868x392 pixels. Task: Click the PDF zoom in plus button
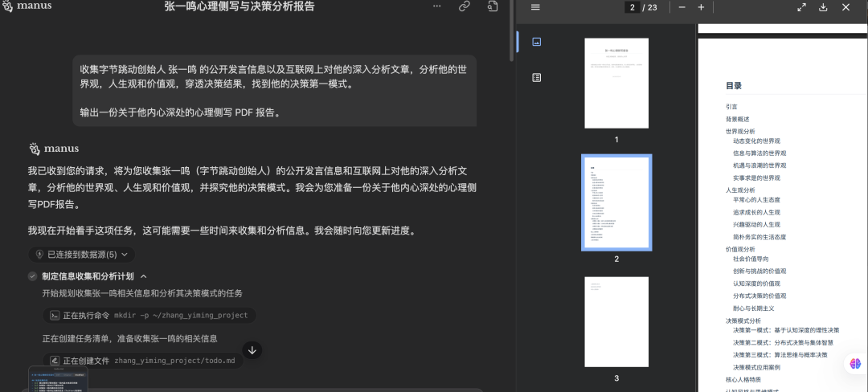701,7
